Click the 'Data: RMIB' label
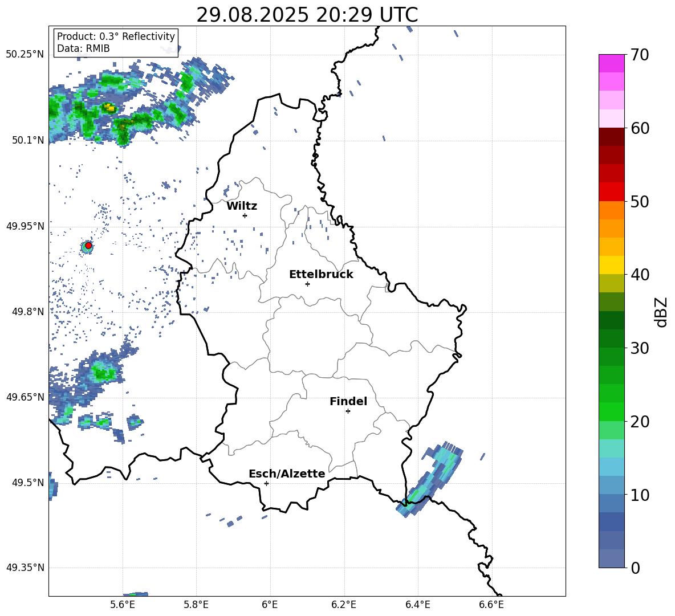 coord(83,48)
